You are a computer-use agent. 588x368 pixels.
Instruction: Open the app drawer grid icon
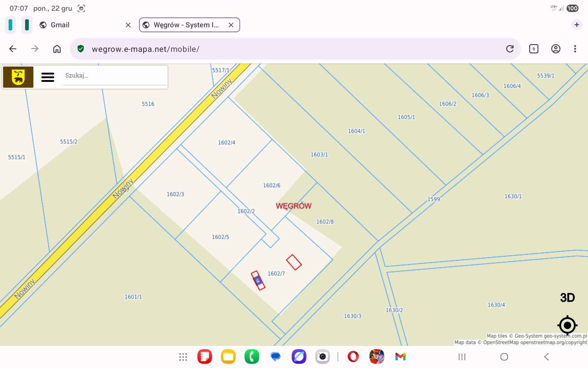click(183, 357)
